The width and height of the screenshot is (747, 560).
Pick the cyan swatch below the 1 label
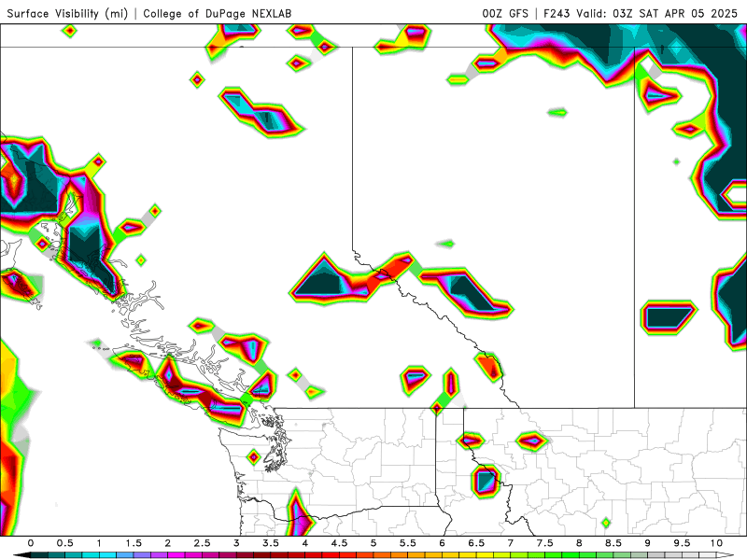tap(107, 555)
